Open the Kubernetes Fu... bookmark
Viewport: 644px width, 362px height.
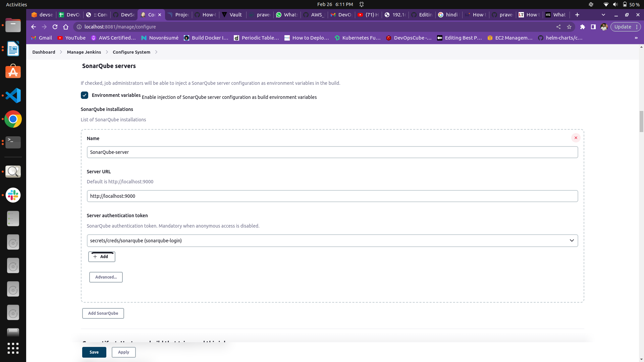[x=358, y=38]
